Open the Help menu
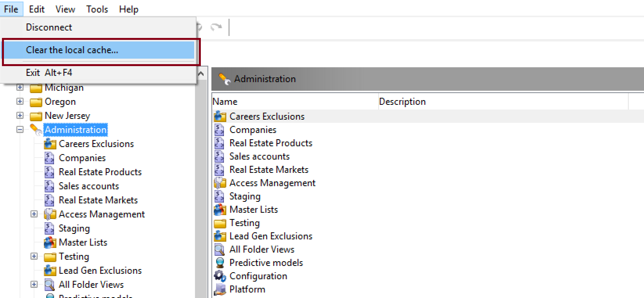The width and height of the screenshot is (644, 298). click(129, 9)
